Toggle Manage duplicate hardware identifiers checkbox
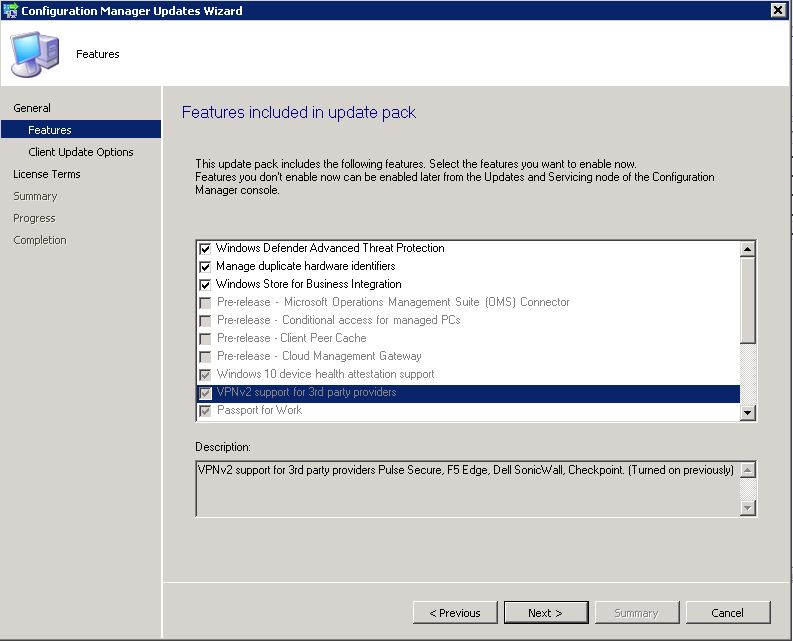Image resolution: width=793 pixels, height=641 pixels. (x=205, y=267)
